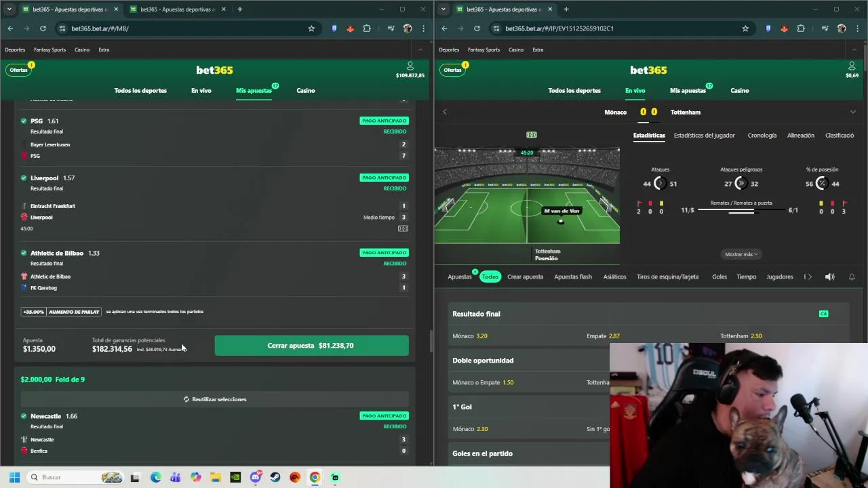Bookmark the left window's page with the star
Viewport: 868px width, 488px height.
click(311, 28)
